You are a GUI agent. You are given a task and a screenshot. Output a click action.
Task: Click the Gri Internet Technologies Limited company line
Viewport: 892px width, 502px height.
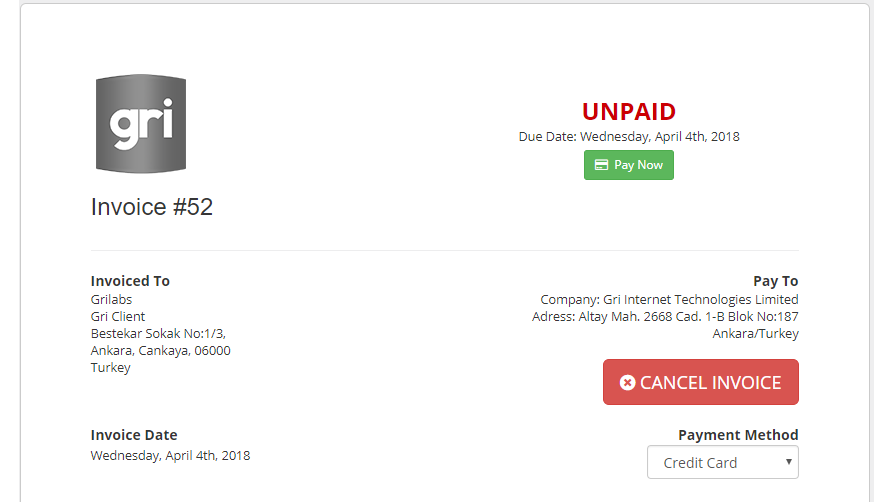point(669,299)
